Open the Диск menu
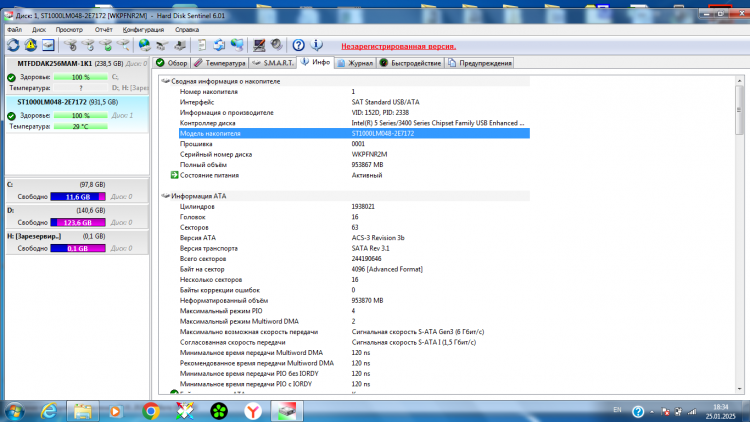This screenshot has width=750, height=422. point(39,30)
